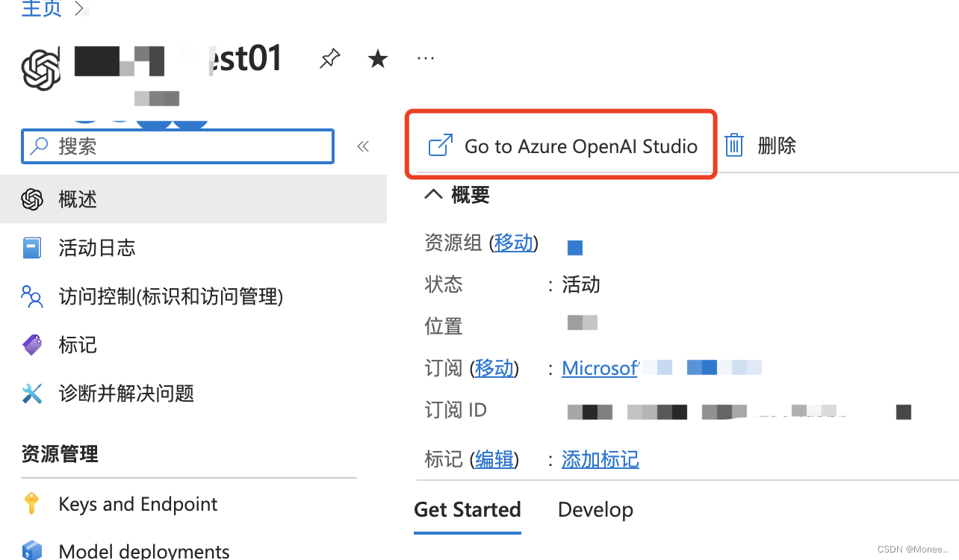The width and height of the screenshot is (959, 560).
Task: Select the Get Started tab
Action: 467,509
